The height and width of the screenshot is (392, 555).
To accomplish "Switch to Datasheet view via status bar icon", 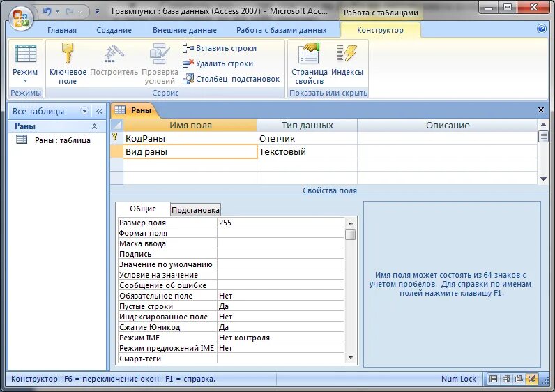I will (x=494, y=379).
